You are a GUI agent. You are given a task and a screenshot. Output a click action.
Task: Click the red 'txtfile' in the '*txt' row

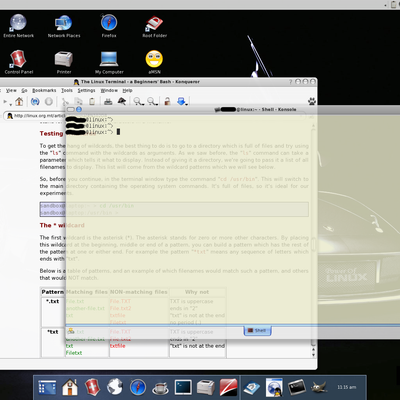click(118, 346)
